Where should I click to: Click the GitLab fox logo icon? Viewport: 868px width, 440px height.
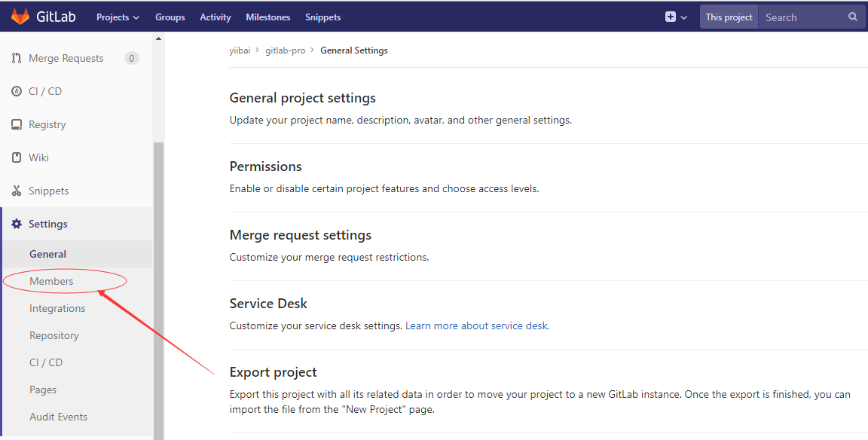[x=20, y=17]
